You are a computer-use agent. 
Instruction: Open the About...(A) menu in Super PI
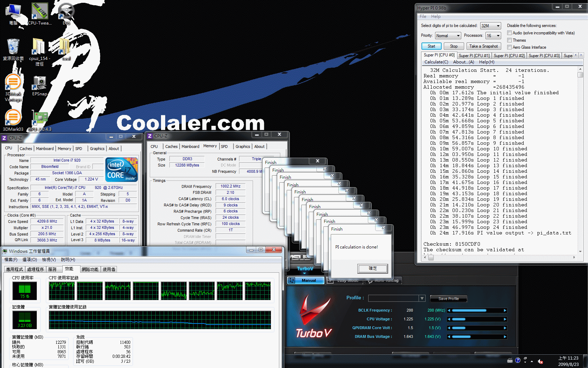coord(463,62)
